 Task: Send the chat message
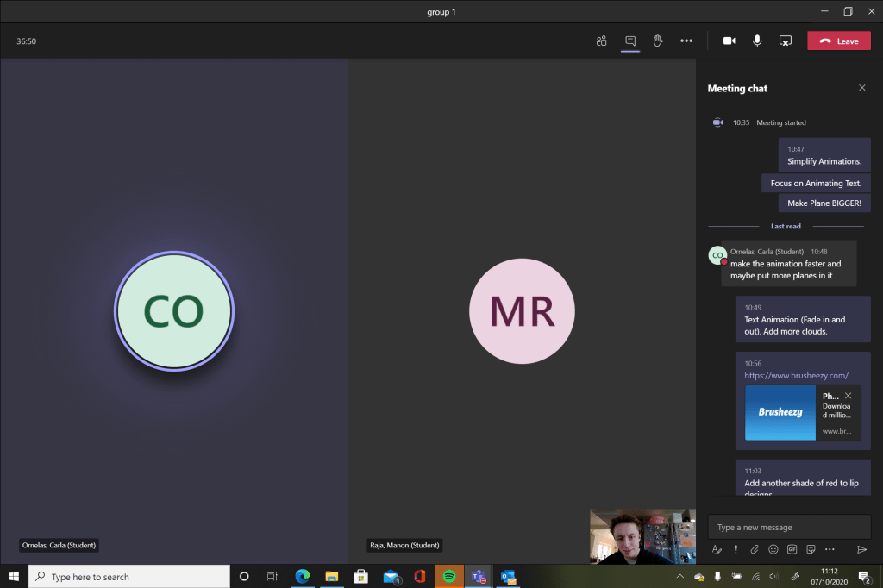pos(861,549)
